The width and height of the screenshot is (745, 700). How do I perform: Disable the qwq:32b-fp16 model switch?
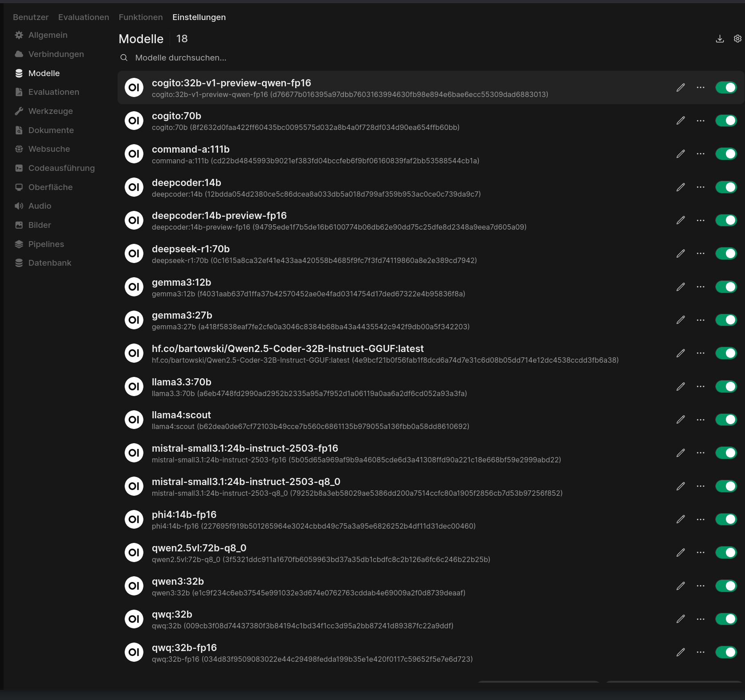click(x=726, y=652)
